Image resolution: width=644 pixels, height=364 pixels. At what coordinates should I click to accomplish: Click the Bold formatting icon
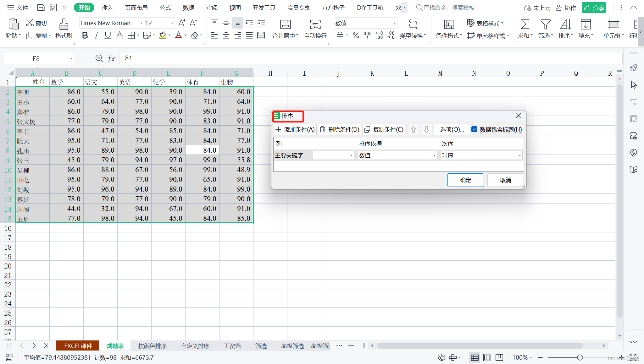coord(85,35)
